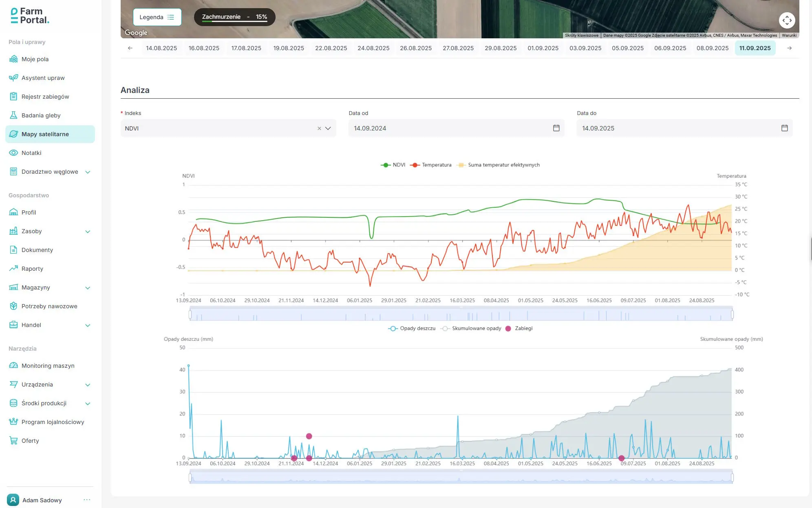Open user menu dots beside Adam Sadowy
This screenshot has height=508, width=812.
pyautogui.click(x=87, y=500)
